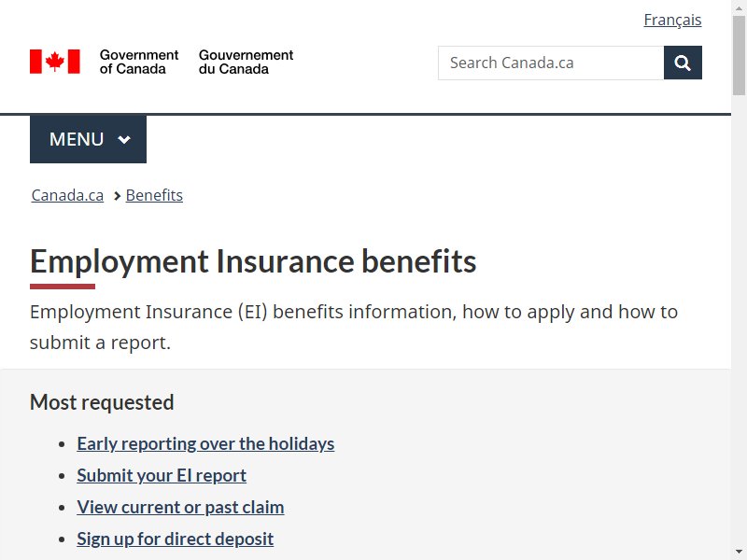Go to the Benefits breadcrumb link
747x560 pixels.
[154, 195]
